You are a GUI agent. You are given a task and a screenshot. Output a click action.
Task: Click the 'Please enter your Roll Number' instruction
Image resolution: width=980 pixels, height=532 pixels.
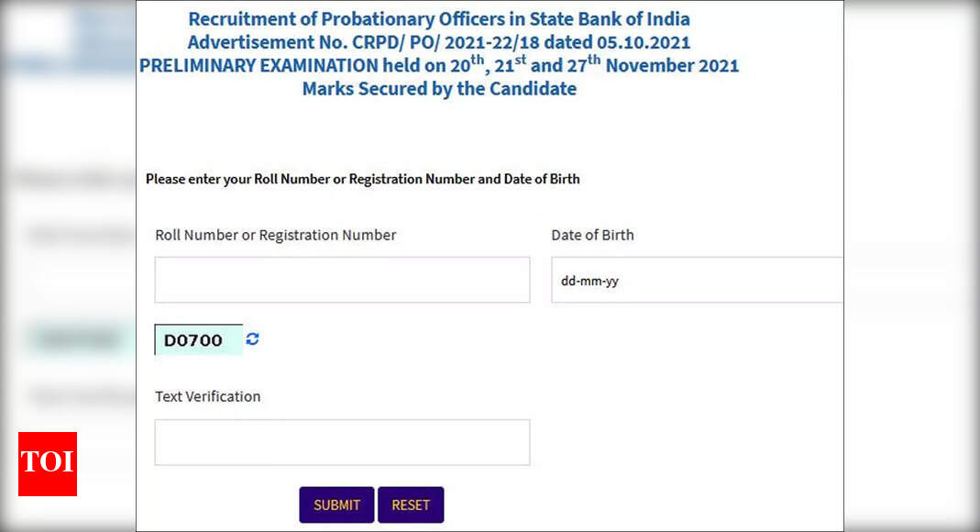pos(362,179)
